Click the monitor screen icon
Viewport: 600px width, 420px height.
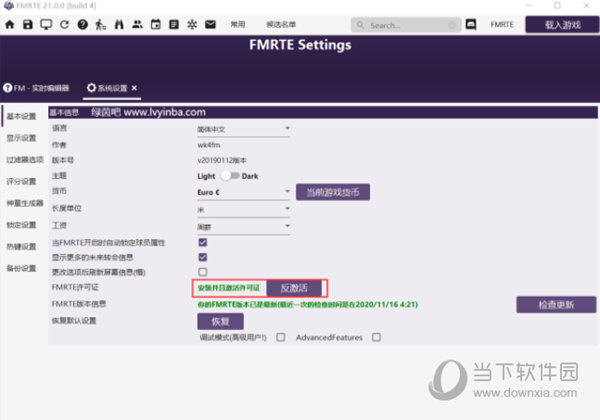pyautogui.click(x=46, y=25)
